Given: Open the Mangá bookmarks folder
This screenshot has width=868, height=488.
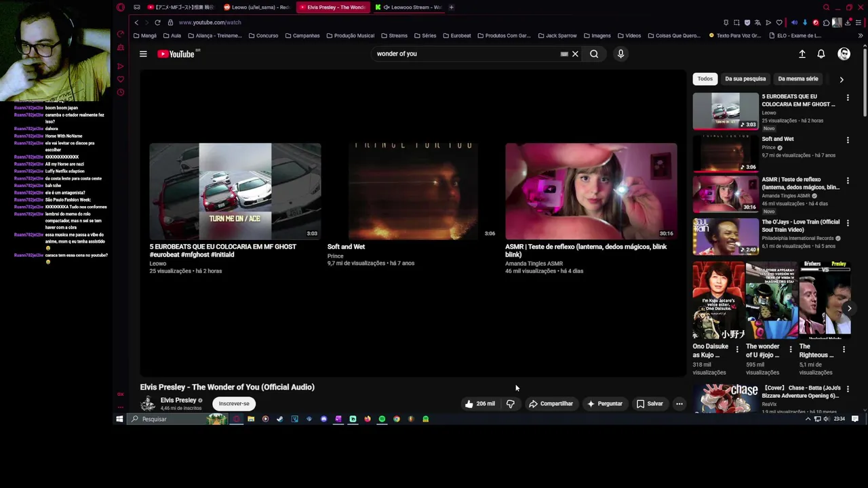Looking at the screenshot, I should click(144, 35).
